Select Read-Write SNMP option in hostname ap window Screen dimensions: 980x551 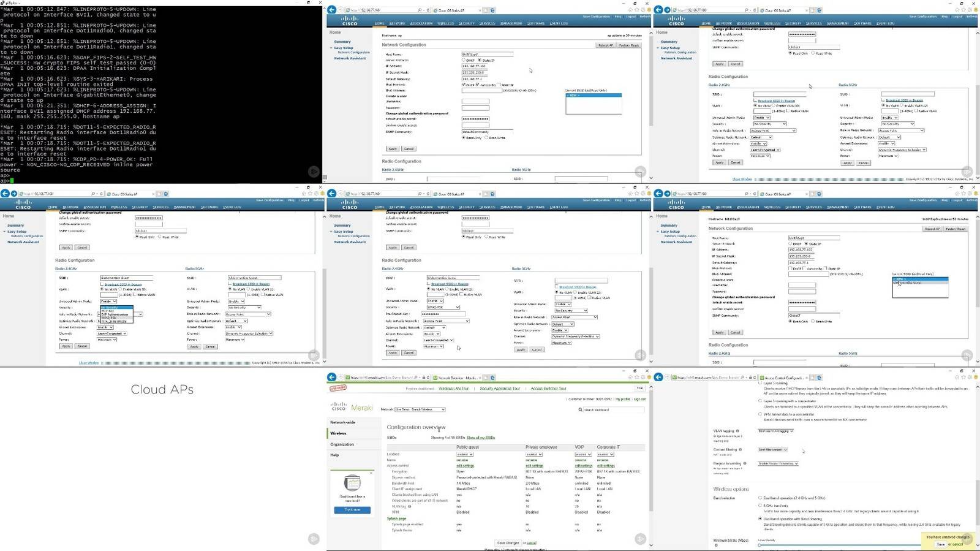487,137
